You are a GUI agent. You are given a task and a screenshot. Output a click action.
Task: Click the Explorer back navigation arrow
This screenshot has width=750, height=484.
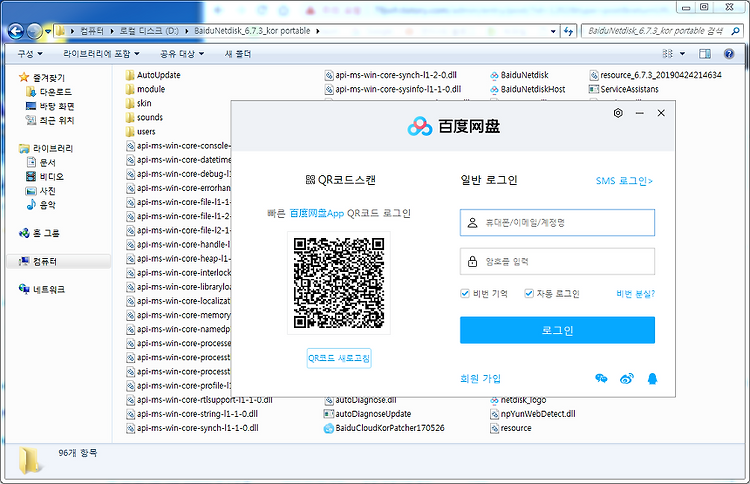(x=16, y=32)
